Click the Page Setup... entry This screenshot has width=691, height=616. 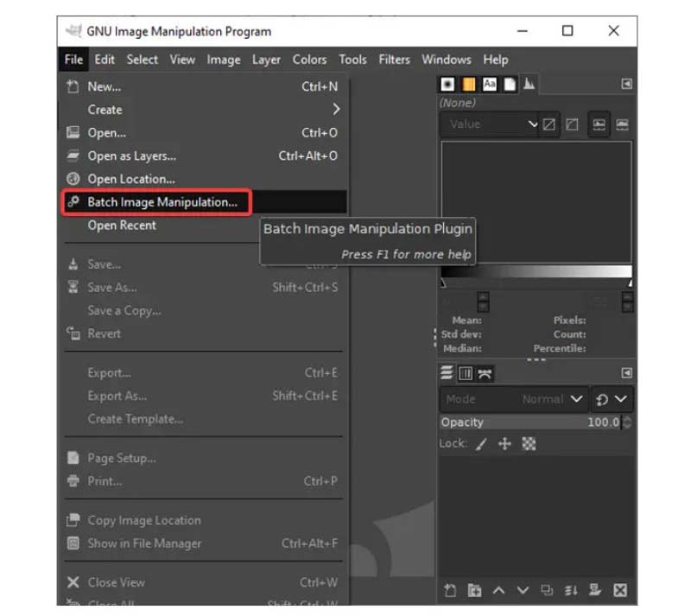[x=203, y=458]
